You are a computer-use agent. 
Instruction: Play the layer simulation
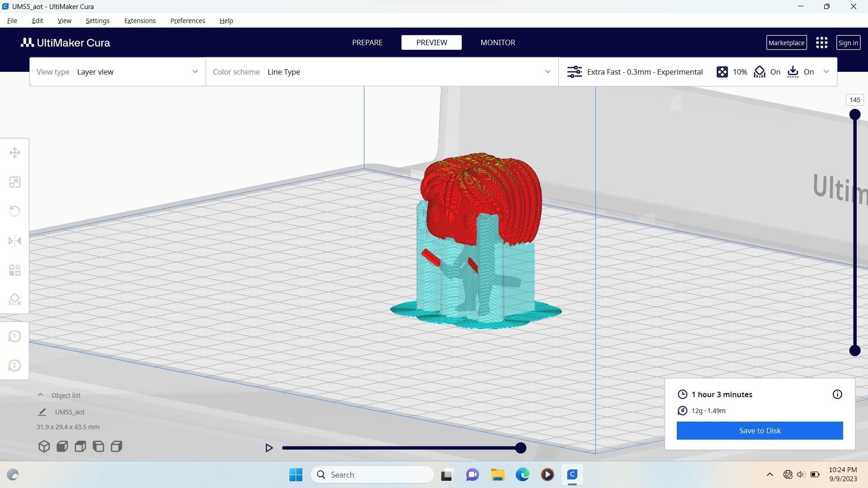(x=269, y=448)
